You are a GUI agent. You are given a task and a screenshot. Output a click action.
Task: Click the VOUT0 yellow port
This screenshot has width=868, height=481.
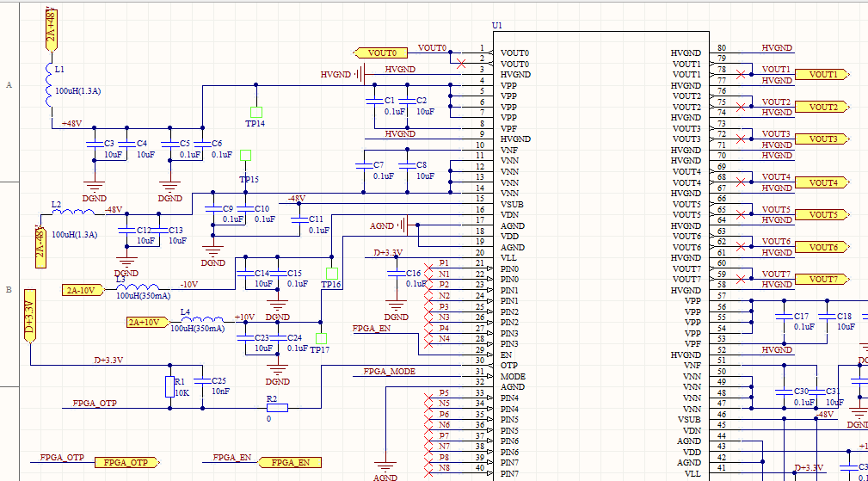(x=381, y=53)
